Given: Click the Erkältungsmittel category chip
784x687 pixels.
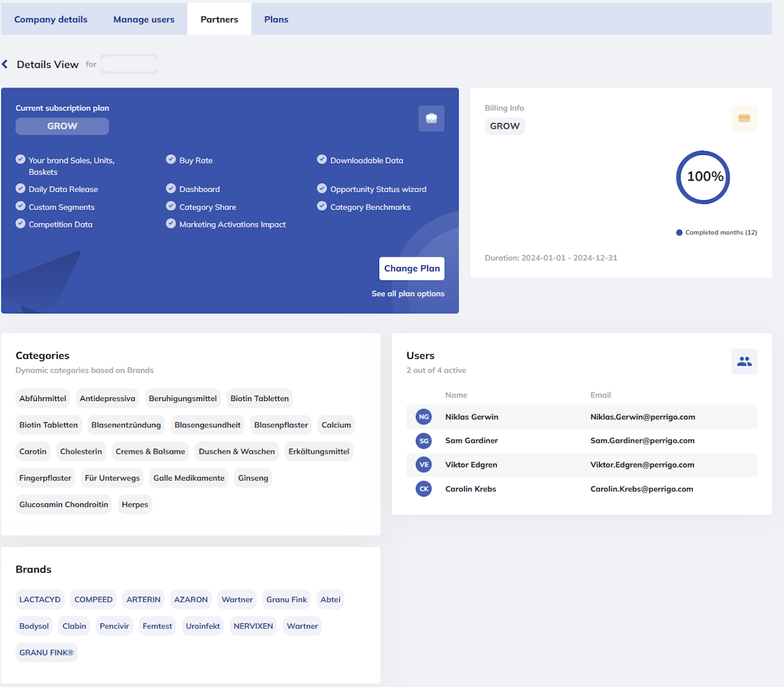Looking at the screenshot, I should click(319, 452).
